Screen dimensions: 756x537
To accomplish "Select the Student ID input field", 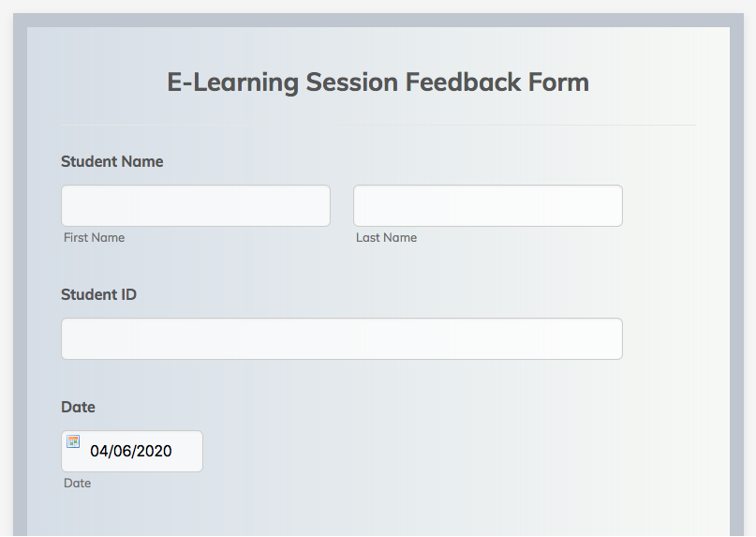I will pos(341,338).
